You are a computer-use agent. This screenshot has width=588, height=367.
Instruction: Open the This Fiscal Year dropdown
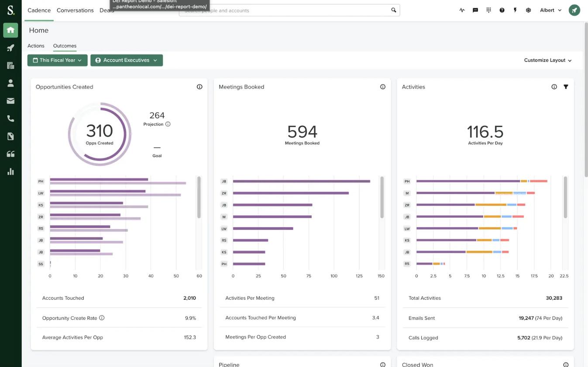[x=58, y=60]
